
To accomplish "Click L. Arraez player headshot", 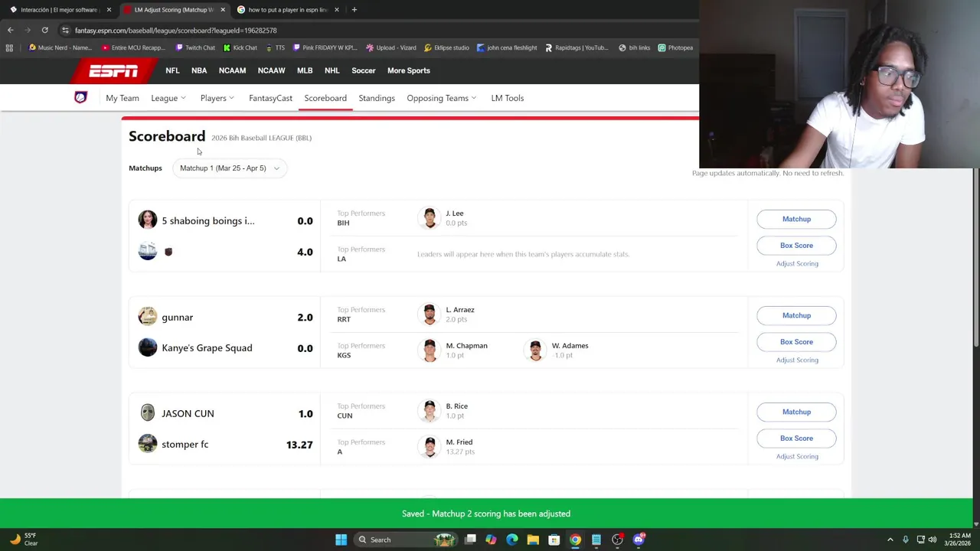I will 430,315.
